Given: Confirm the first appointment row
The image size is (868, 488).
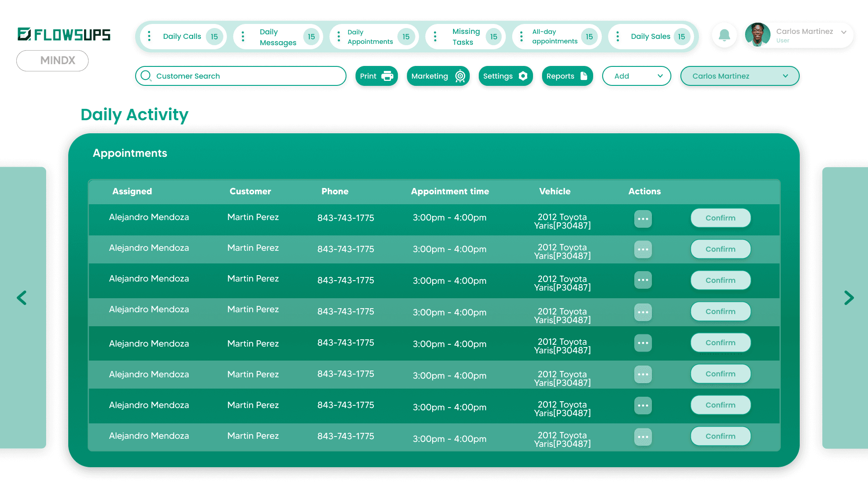Looking at the screenshot, I should click(x=720, y=218).
